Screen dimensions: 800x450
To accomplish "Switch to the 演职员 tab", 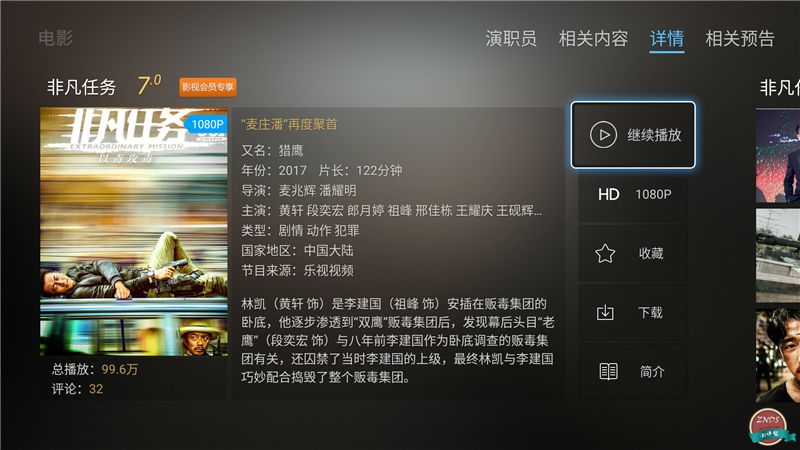I will tap(511, 38).
